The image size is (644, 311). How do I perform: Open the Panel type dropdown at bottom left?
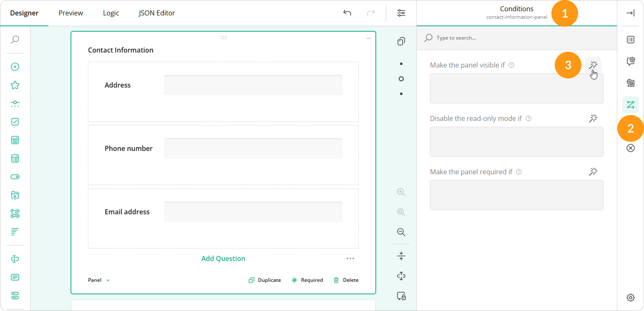[x=98, y=280]
